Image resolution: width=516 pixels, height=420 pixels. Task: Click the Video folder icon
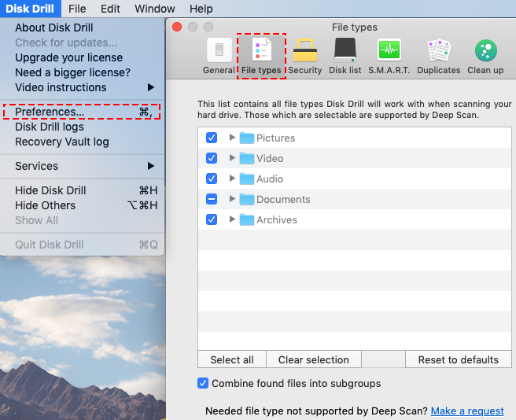247,158
